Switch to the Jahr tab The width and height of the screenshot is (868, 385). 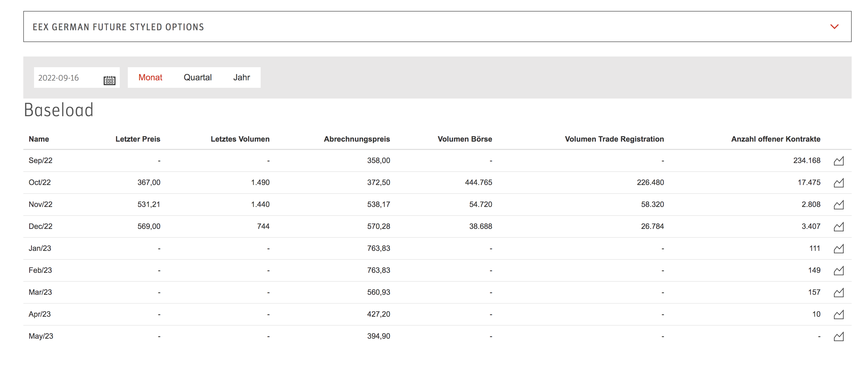pos(242,77)
